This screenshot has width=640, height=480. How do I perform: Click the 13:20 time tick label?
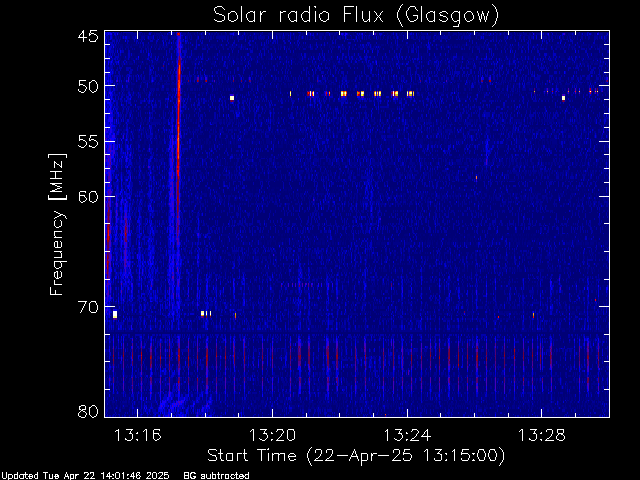(272, 436)
